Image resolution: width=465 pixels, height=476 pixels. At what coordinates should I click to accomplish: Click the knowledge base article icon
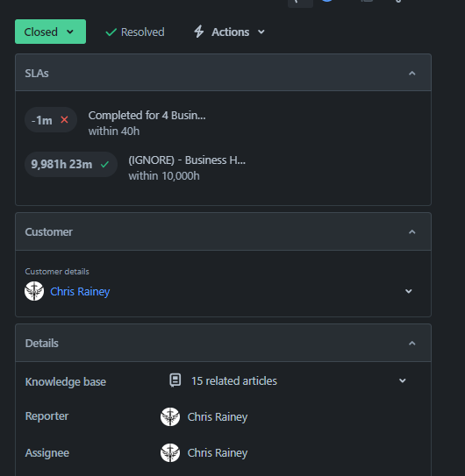tap(175, 380)
